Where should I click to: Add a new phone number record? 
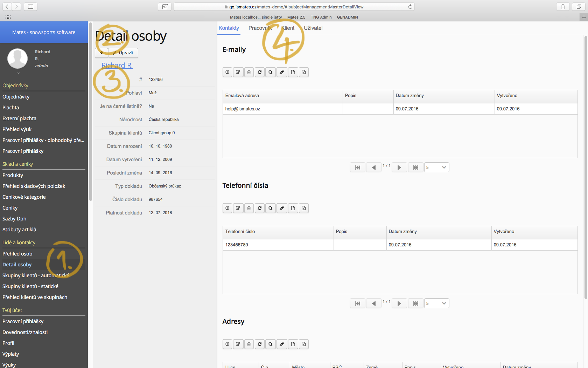click(x=227, y=208)
